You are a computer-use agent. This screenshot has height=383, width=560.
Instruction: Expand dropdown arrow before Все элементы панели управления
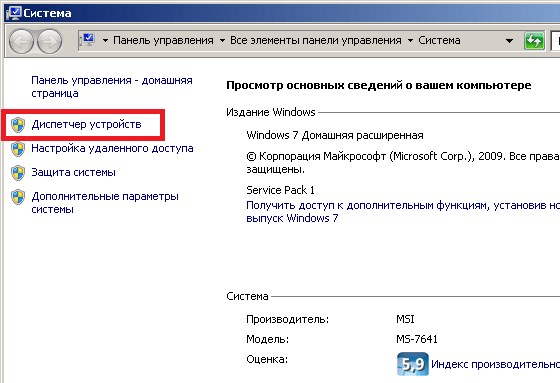pyautogui.click(x=222, y=41)
